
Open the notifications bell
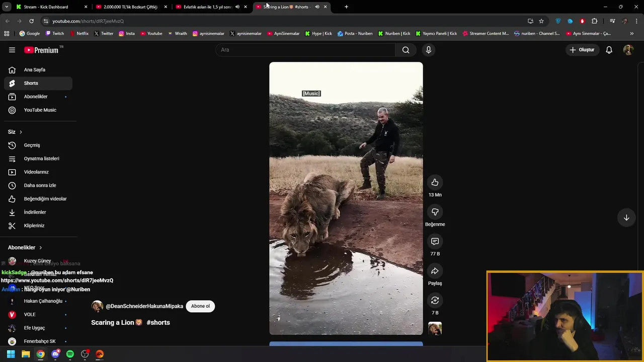[x=609, y=50]
